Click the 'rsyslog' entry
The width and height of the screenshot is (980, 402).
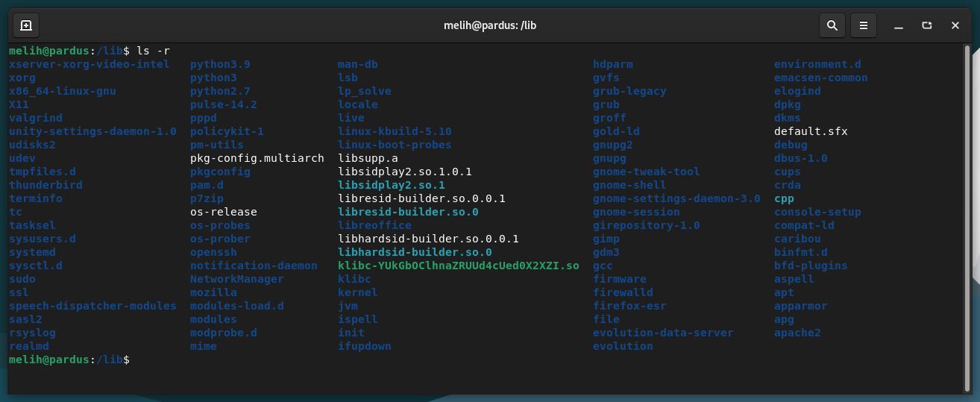32,333
